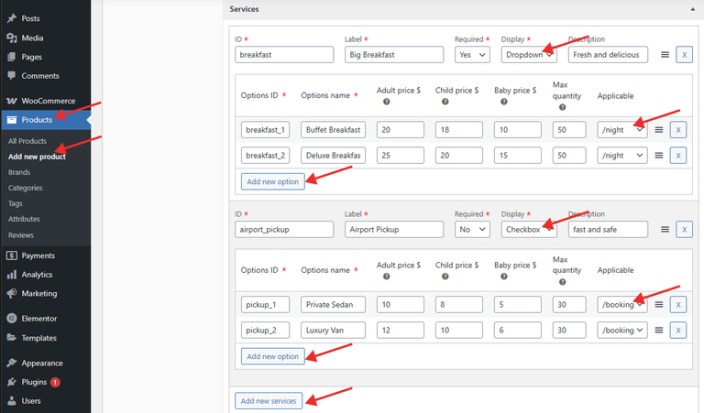This screenshot has height=413, width=704.
Task: Open Brands submenu item
Action: click(x=19, y=172)
